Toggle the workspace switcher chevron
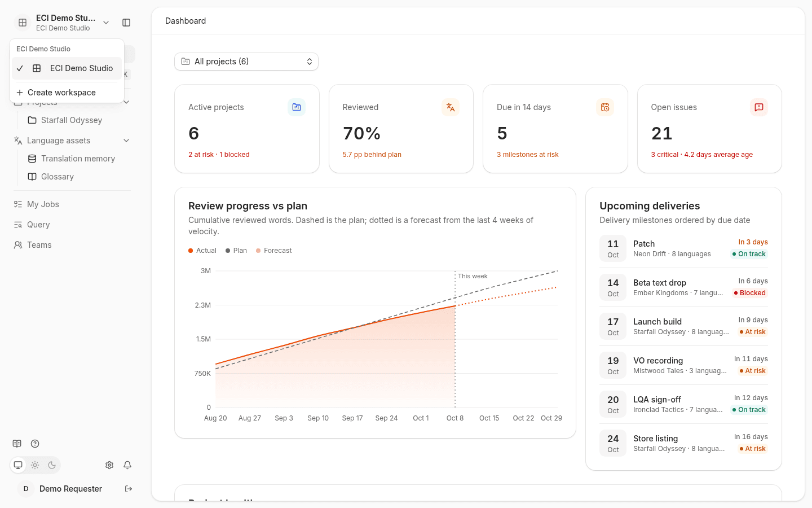This screenshot has width=812, height=508. pyautogui.click(x=106, y=23)
